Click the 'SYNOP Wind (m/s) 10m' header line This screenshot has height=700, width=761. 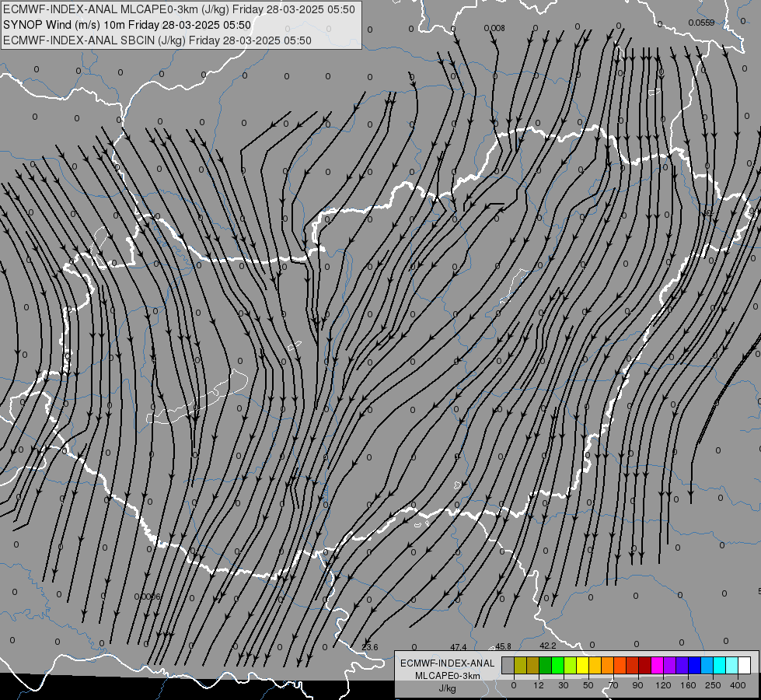point(127,25)
